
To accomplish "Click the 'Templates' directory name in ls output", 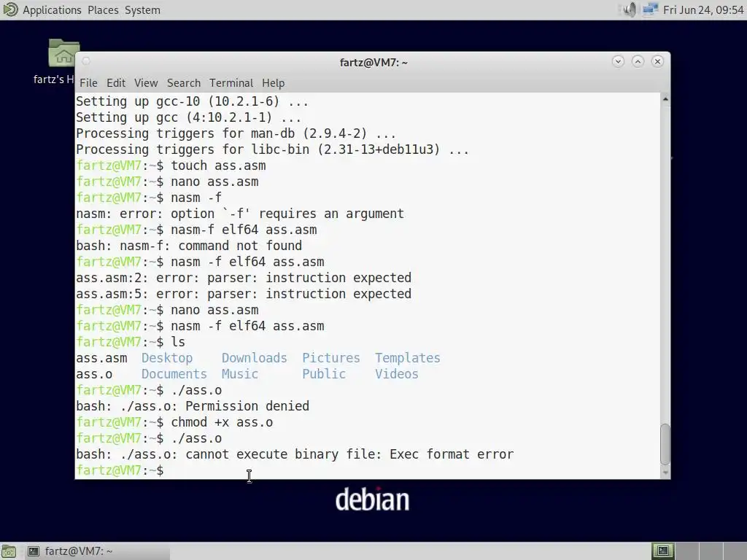I will pyautogui.click(x=407, y=358).
